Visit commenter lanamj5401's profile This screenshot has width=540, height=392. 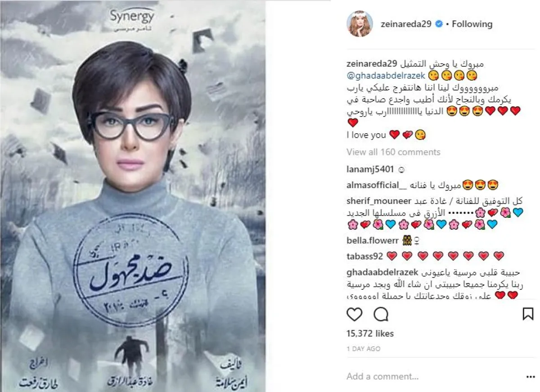coord(370,170)
